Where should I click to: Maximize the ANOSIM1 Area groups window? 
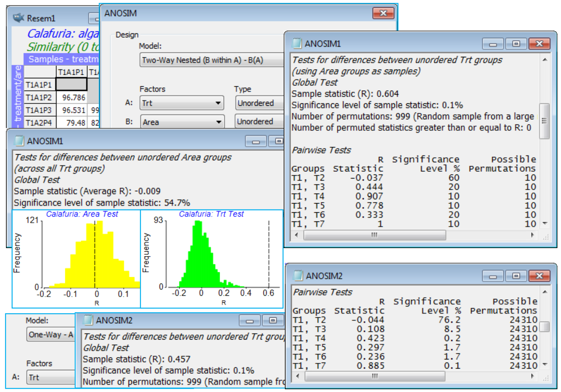(277, 141)
